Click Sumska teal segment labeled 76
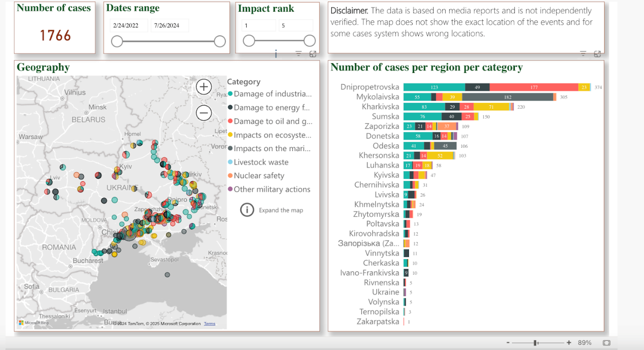 422,117
